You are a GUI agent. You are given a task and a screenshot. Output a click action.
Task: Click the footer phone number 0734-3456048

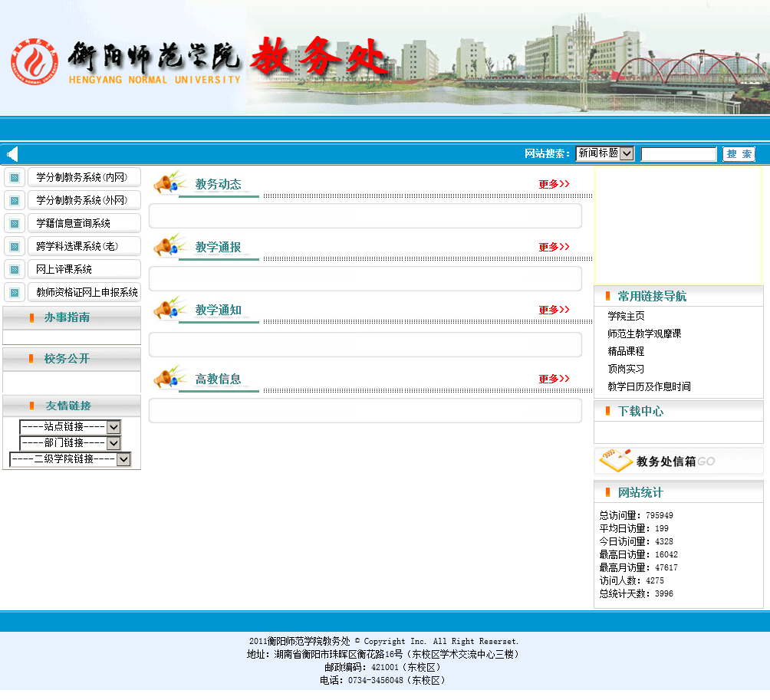376,681
